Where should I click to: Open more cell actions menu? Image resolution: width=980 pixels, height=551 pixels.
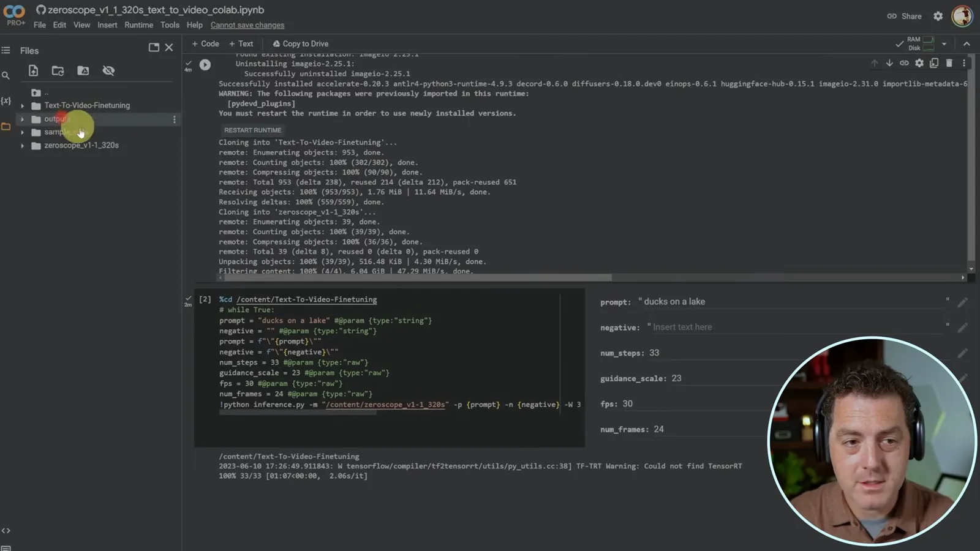click(x=964, y=63)
